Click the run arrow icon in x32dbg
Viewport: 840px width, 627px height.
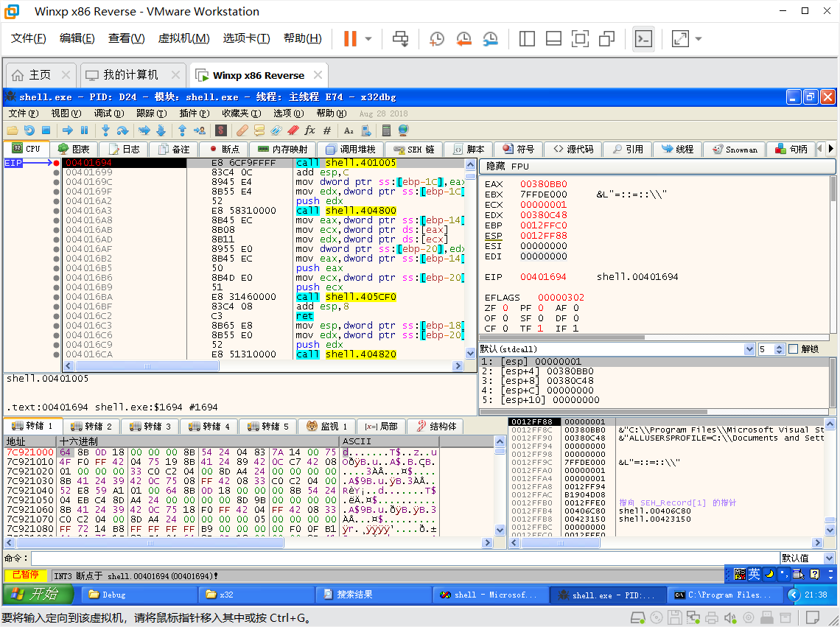pyautogui.click(x=68, y=130)
